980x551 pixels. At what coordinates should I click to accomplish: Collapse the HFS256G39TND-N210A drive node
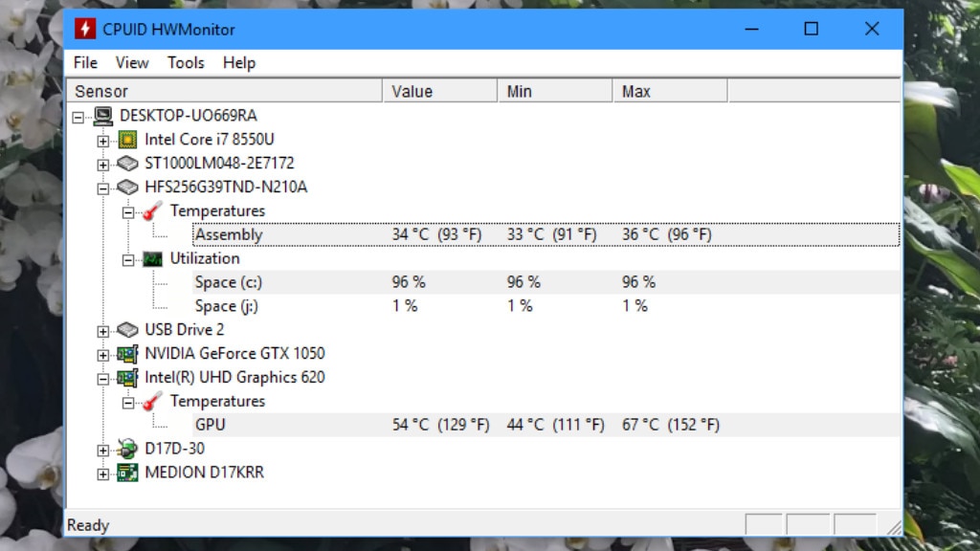click(x=103, y=188)
